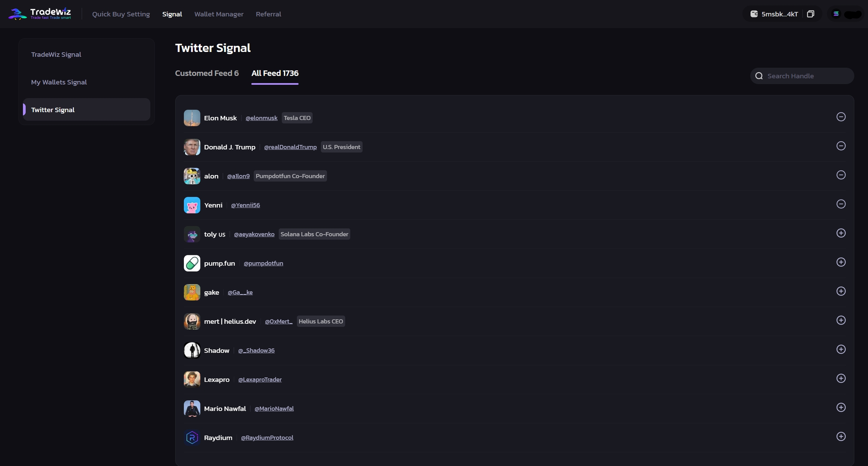Copy wallet address icon

pos(811,14)
